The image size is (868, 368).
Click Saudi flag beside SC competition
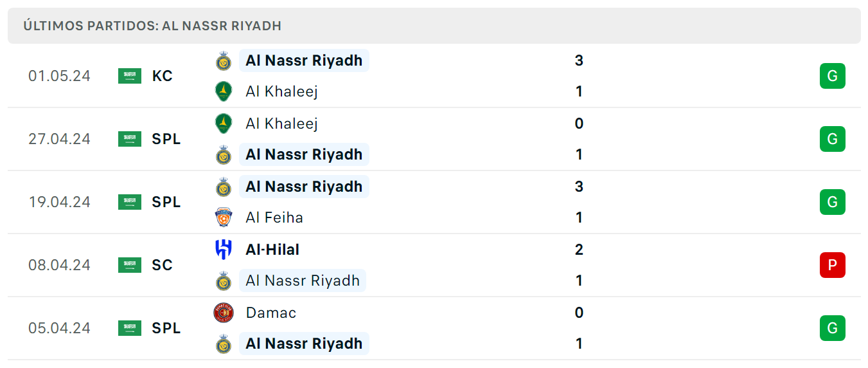(130, 265)
